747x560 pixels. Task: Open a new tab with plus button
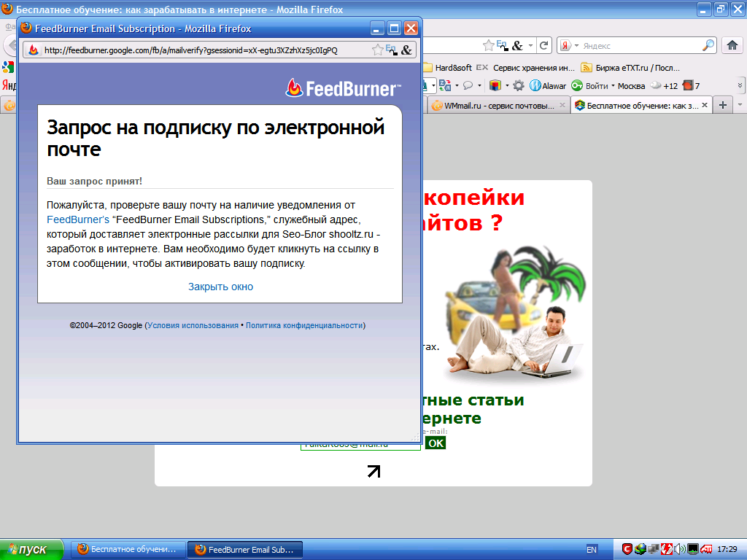coord(723,105)
